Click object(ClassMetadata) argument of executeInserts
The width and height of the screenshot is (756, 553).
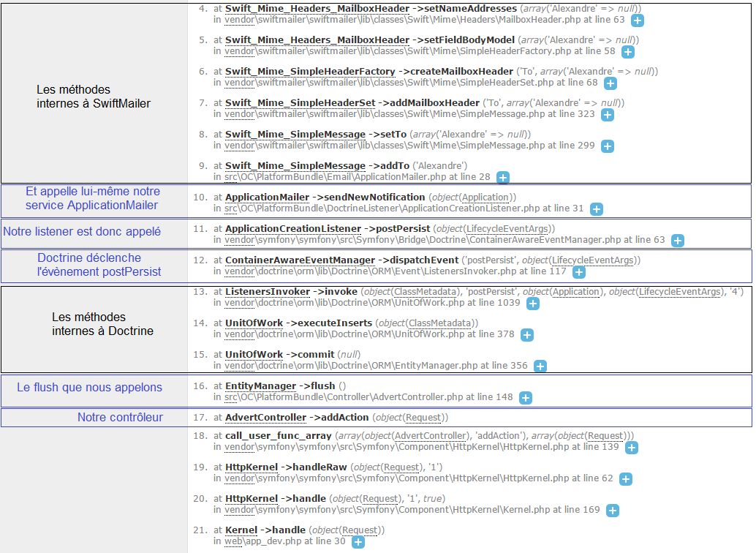tap(427, 323)
